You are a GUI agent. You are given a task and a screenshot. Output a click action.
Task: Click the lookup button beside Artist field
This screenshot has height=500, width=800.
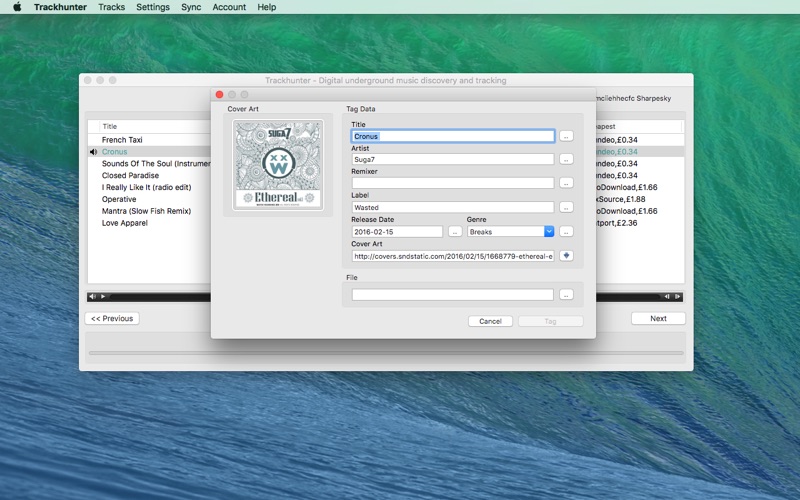click(566, 159)
